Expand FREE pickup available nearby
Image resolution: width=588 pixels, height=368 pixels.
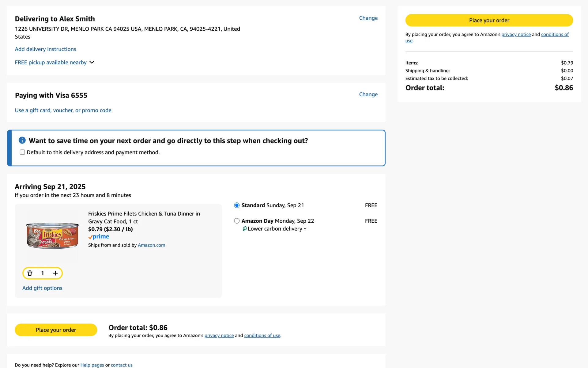pos(51,62)
